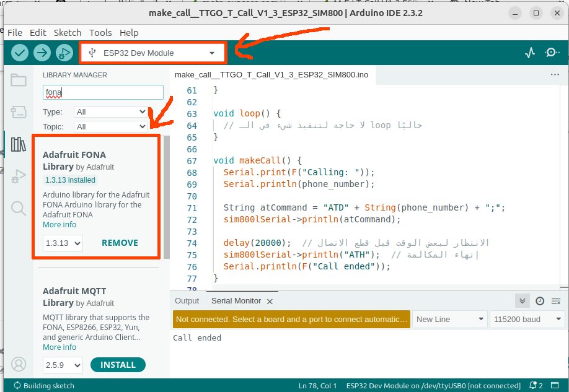The image size is (569, 392).
Task: Click the Adafruit FONA Library title
Action: [x=74, y=160]
